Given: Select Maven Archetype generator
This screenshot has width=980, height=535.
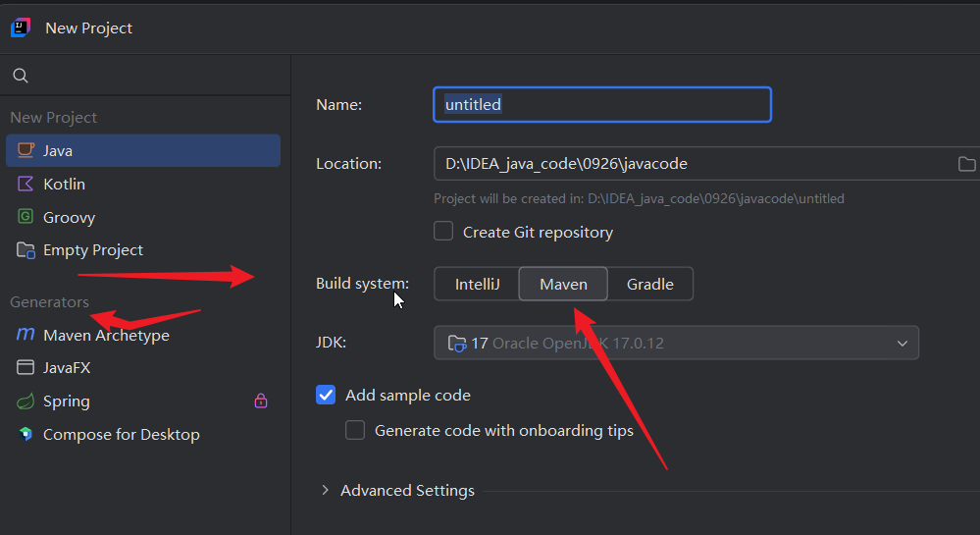Looking at the screenshot, I should tap(143, 335).
